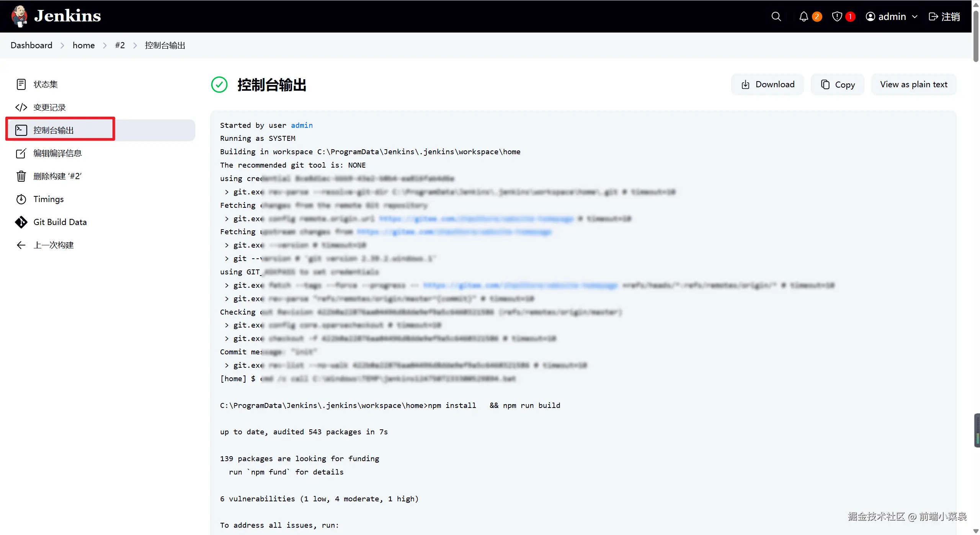This screenshot has height=535, width=980.
Task: Click the trash icon to delete build #2
Action: coord(21,176)
